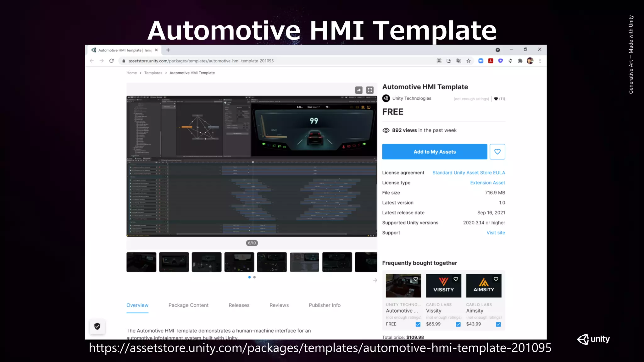Click the tab search circle button
The width and height of the screenshot is (644, 362).
498,50
